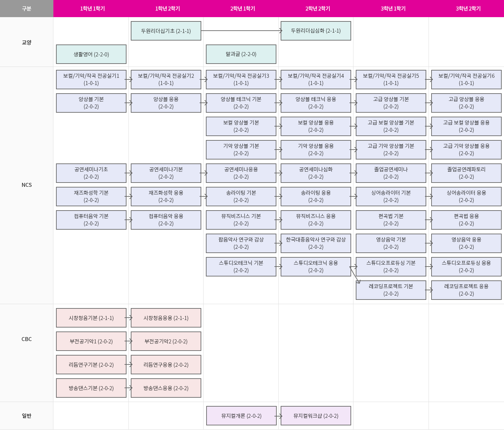Click the 교양 row label
The image size is (504, 430).
[x=27, y=42]
